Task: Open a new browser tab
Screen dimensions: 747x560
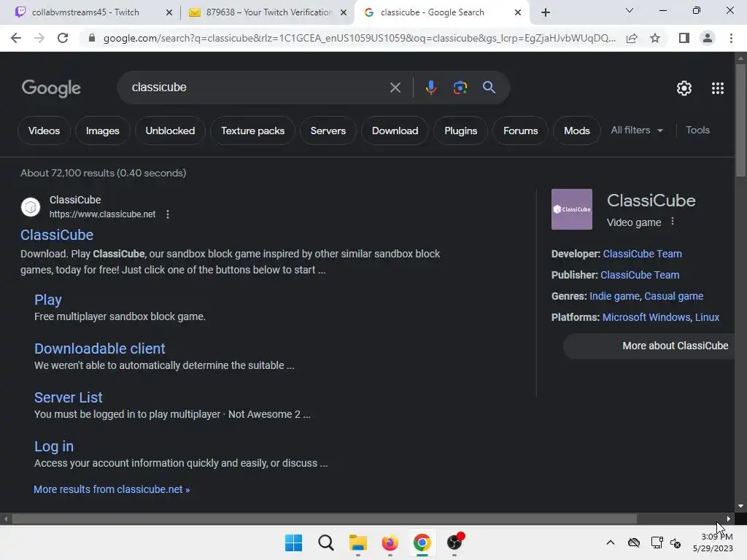Action: tap(546, 12)
